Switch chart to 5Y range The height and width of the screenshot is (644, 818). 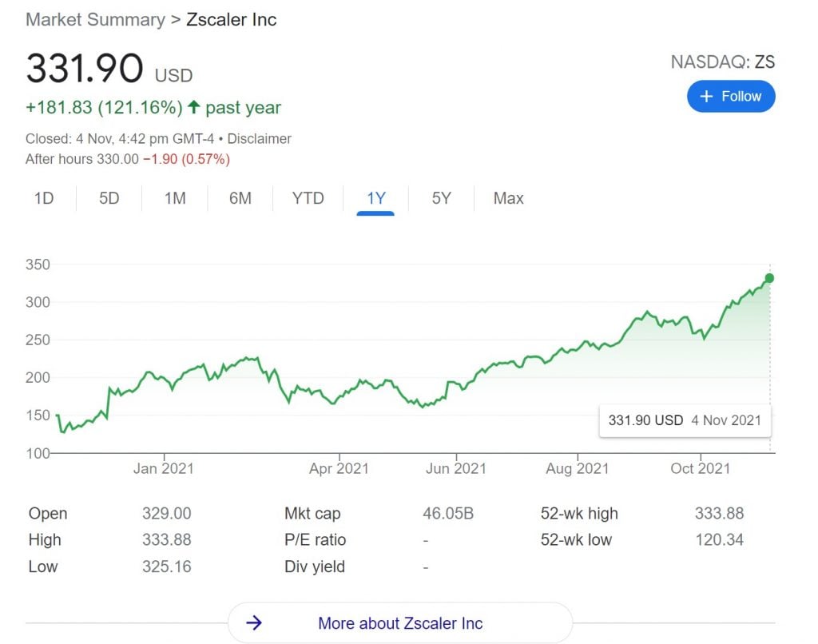441,198
